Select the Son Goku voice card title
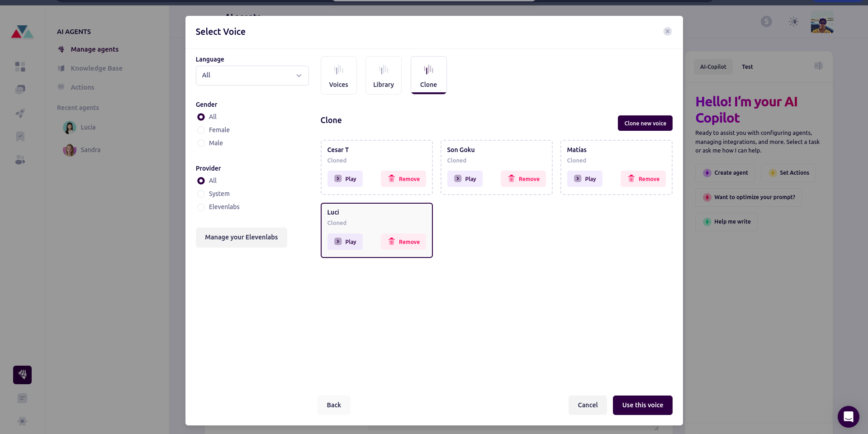The width and height of the screenshot is (868, 434). [x=460, y=150]
